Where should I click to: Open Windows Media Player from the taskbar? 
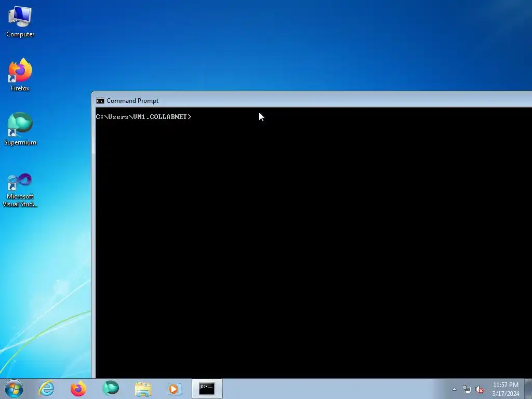[175, 389]
